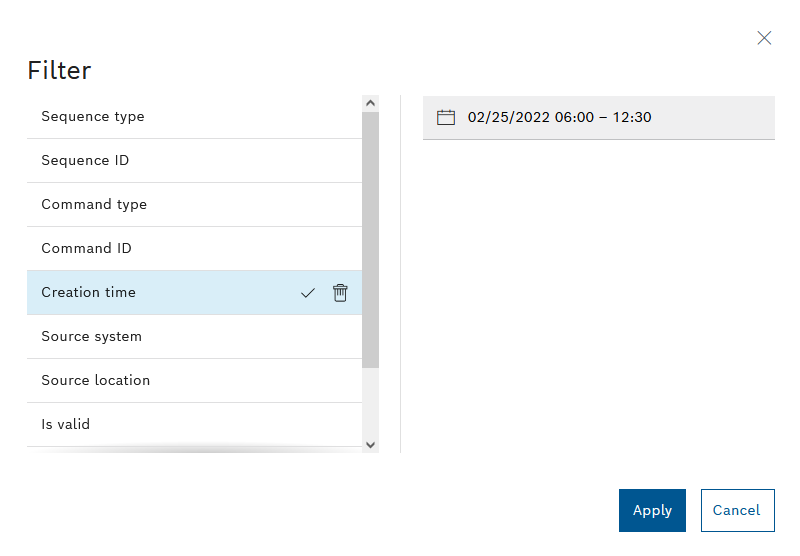
Task: Open the Command ID filter
Action: point(194,248)
